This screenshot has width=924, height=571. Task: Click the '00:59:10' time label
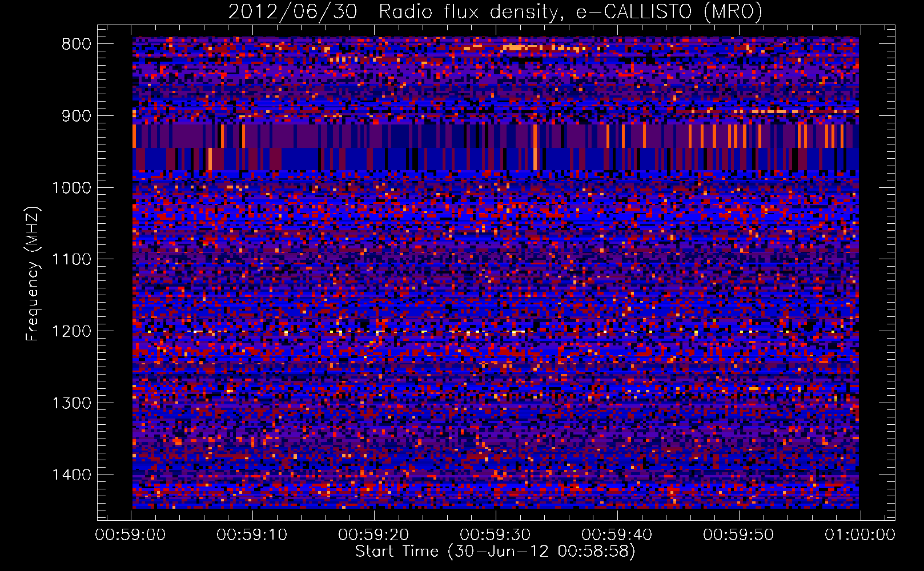(x=252, y=535)
